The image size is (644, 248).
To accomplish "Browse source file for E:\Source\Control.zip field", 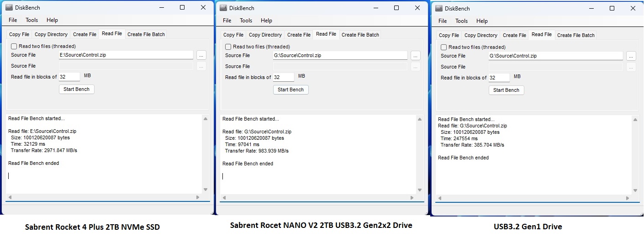I will [201, 55].
